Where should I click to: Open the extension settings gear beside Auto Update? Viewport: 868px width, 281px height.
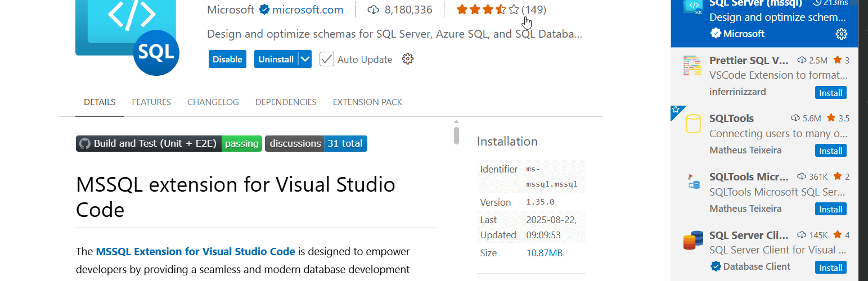(x=408, y=59)
